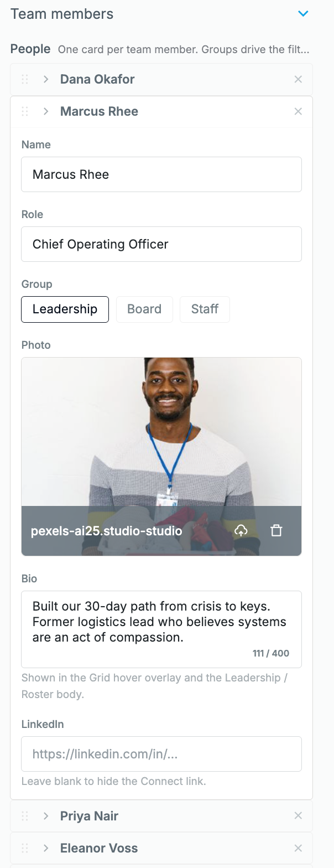Remove the Marcus Rhee card
Screen dimensions: 334x868
coord(298,111)
